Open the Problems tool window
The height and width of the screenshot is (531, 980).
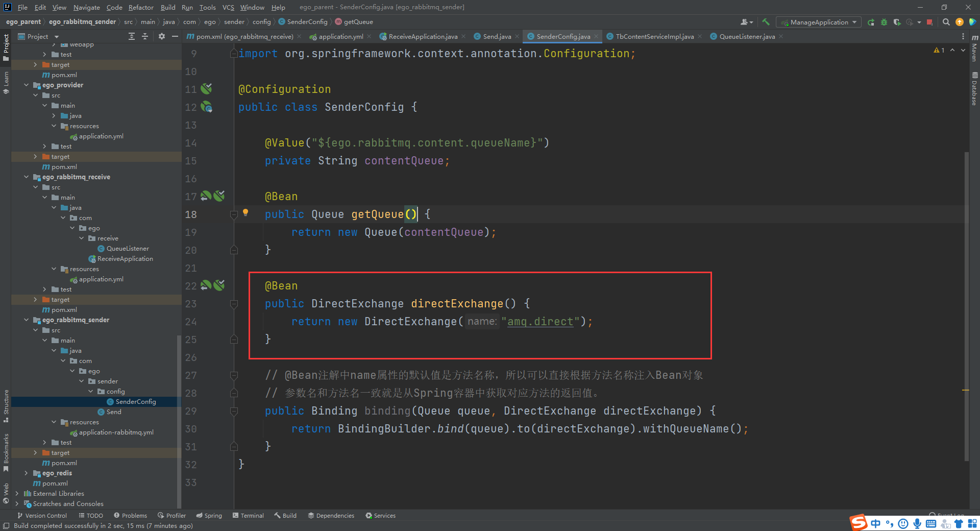pos(130,516)
